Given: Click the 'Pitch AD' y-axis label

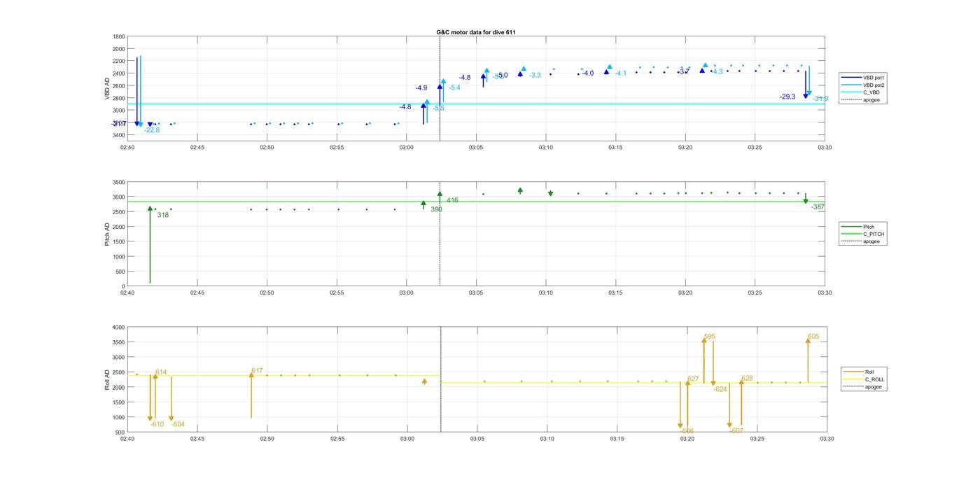Looking at the screenshot, I should coord(107,234).
